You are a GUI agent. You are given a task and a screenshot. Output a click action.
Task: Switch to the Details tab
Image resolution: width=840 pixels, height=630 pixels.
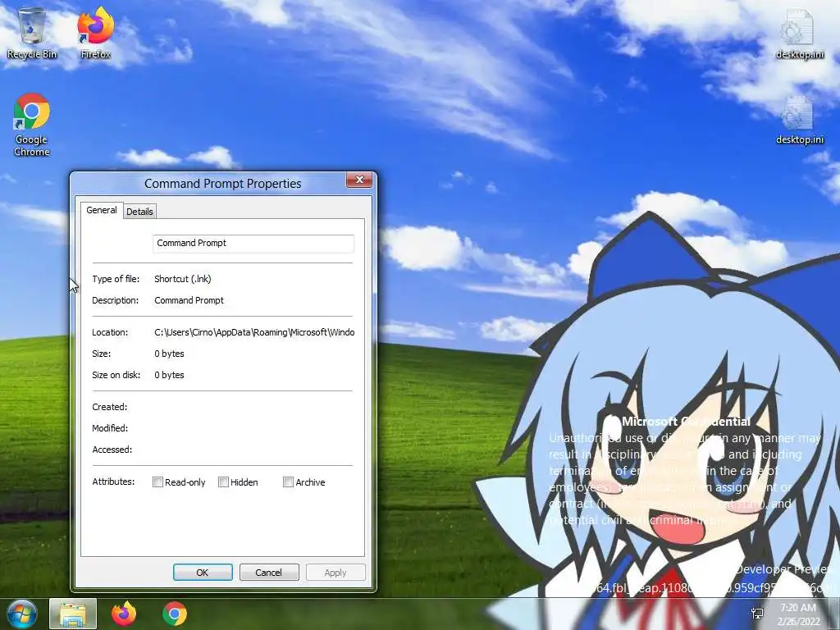click(139, 212)
